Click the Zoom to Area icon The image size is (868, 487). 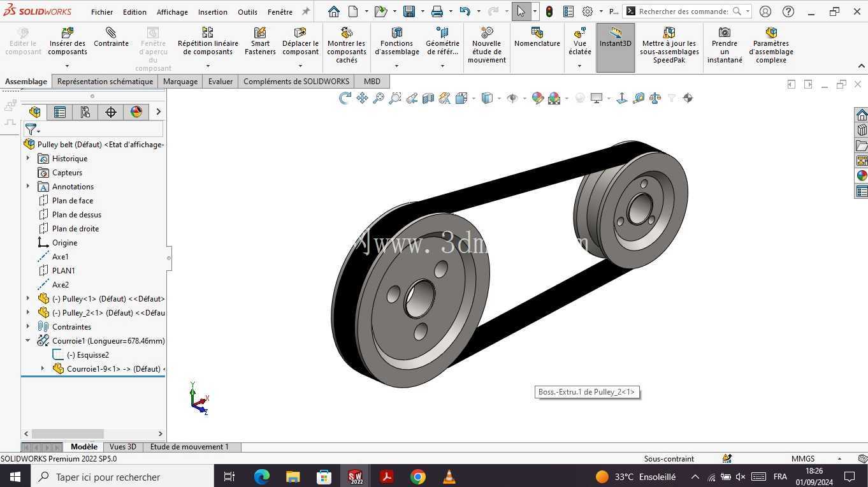pyautogui.click(x=395, y=98)
